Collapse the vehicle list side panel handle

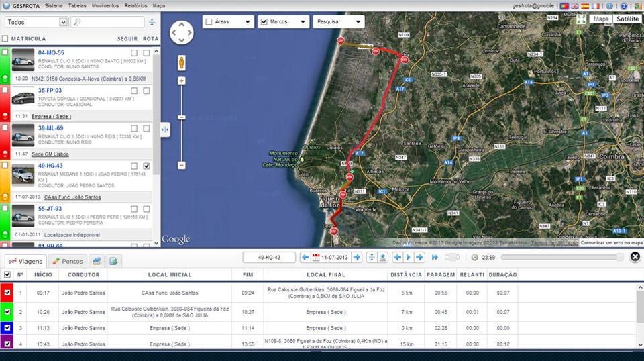coord(165,130)
